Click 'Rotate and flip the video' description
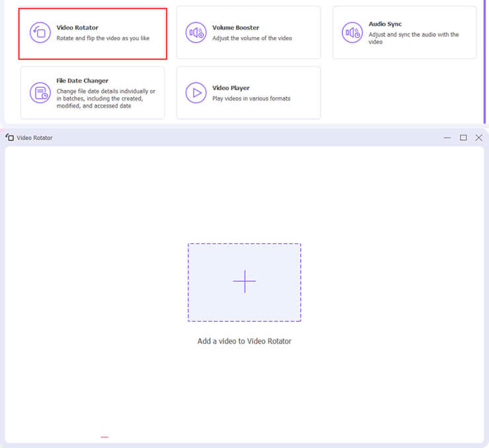Screen dimensions: 489x448 point(103,38)
